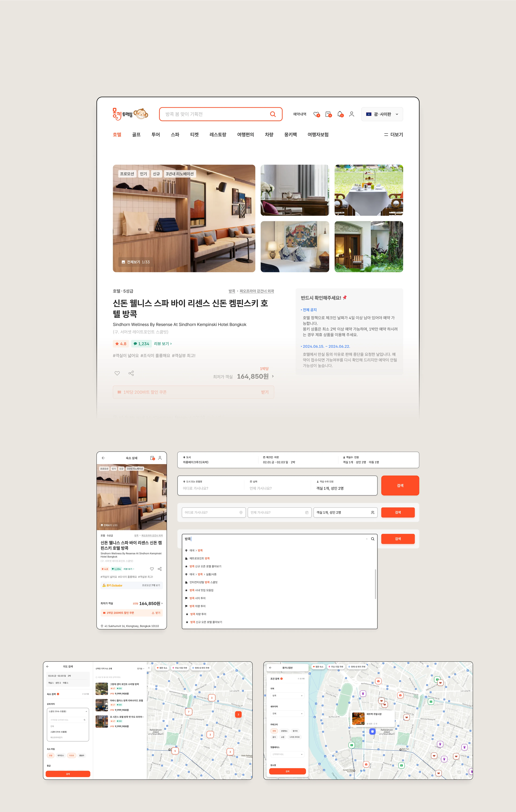Click the share icon below hotel hashtags
516x812 pixels.
point(131,373)
